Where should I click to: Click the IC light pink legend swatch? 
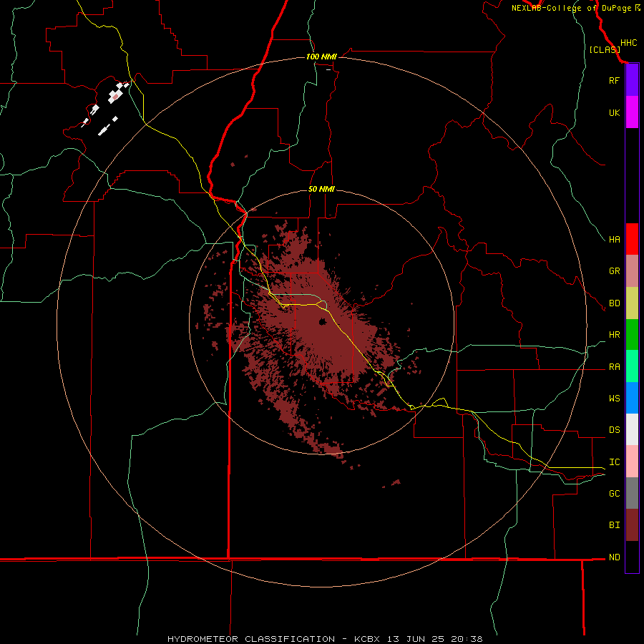tap(632, 462)
